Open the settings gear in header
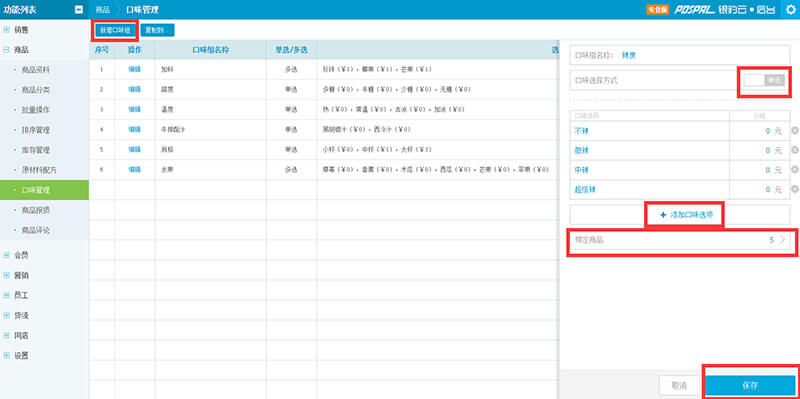The height and width of the screenshot is (399, 800). (790, 9)
